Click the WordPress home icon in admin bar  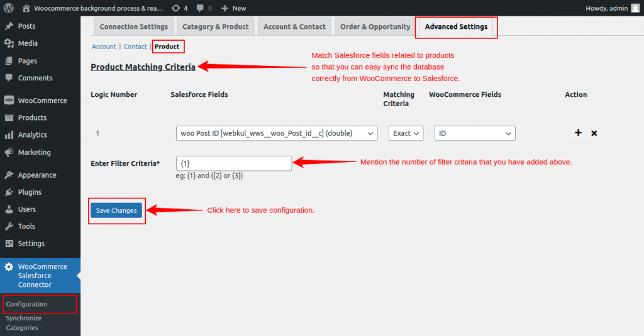pos(26,8)
